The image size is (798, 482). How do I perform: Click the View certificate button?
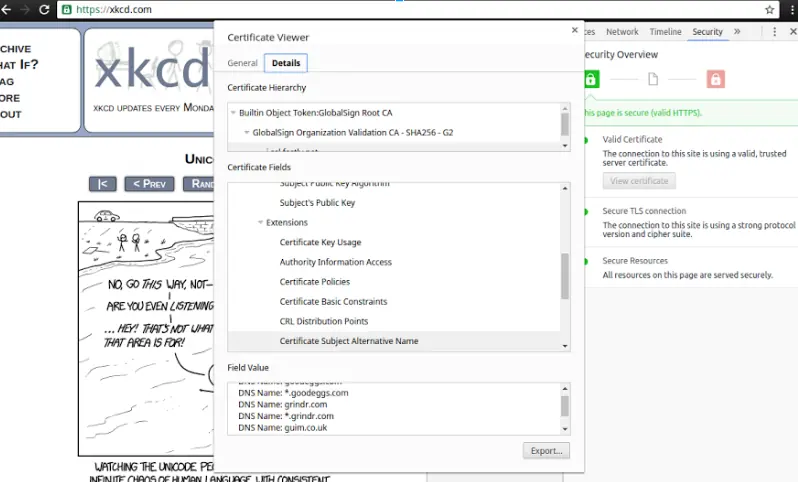639,181
